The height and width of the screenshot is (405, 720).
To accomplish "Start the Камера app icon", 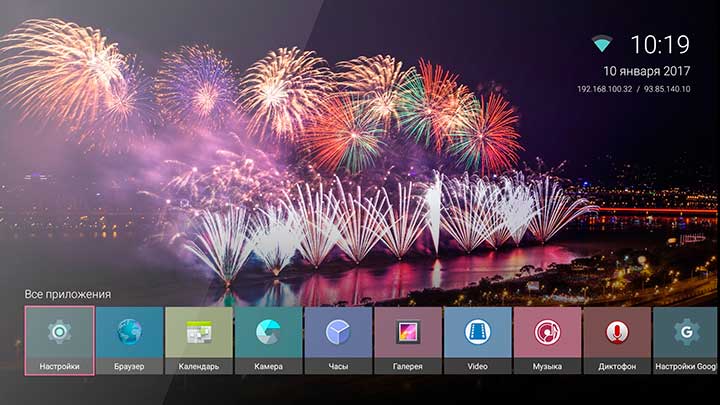I will click(x=268, y=333).
